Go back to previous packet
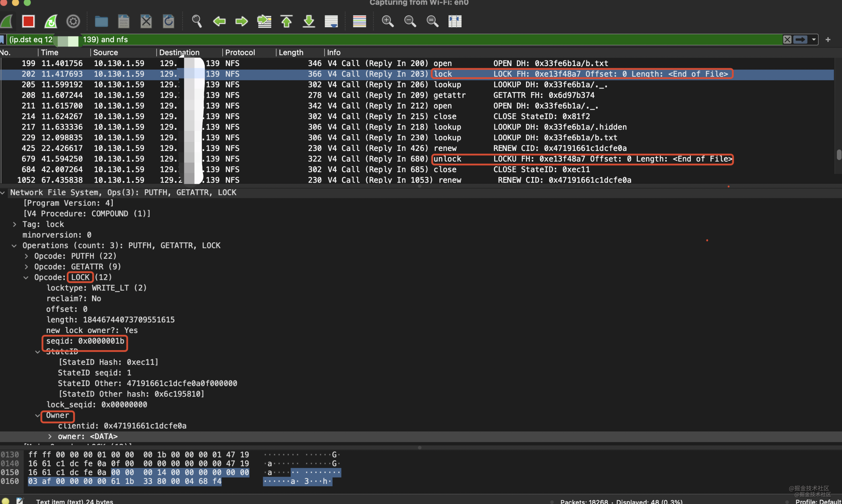842x504 pixels. (219, 21)
